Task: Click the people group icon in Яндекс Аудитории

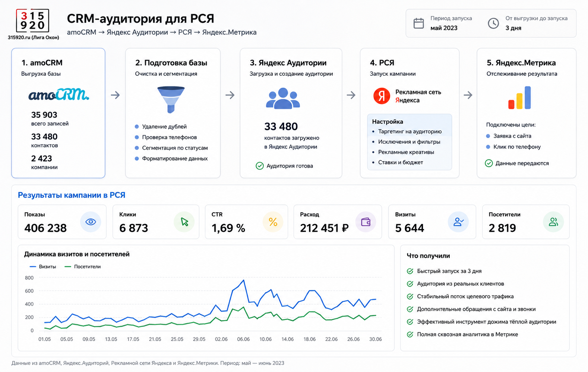Action: click(283, 98)
